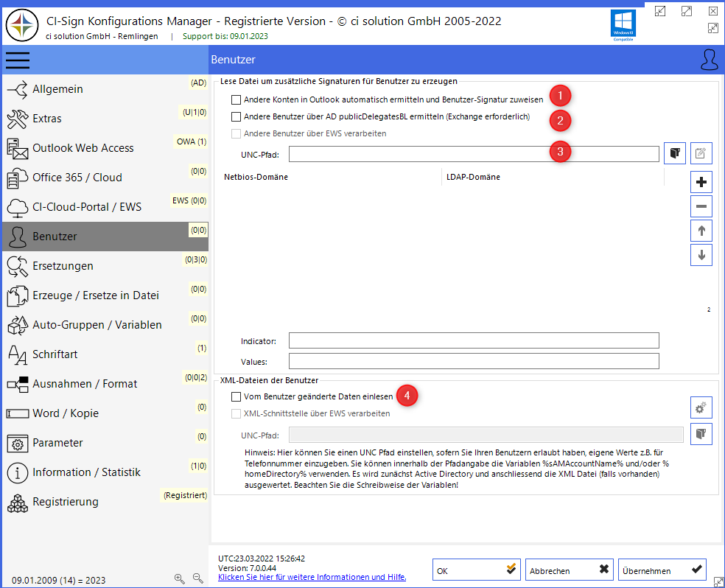
Task: Click the Abbrechen button
Action: click(x=569, y=570)
